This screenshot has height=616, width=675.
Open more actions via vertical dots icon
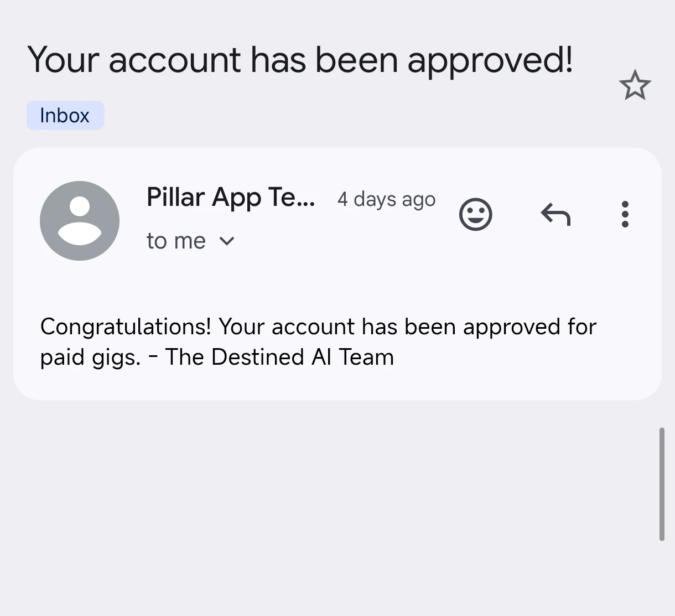pos(625,214)
